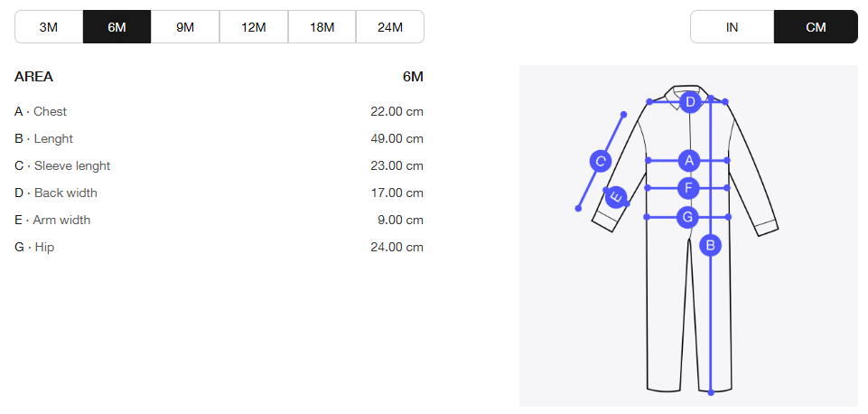Click the B length marker circle
Screen dimensions: 868x414
tap(710, 245)
